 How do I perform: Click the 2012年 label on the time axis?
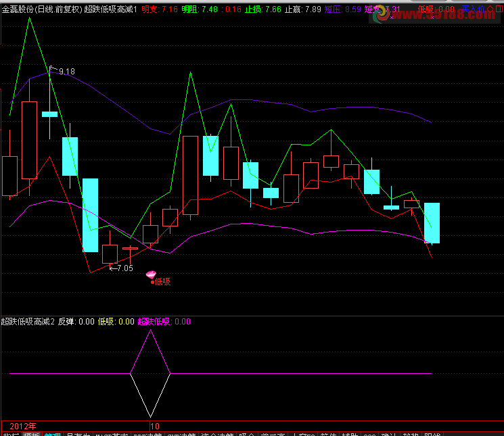23,426
